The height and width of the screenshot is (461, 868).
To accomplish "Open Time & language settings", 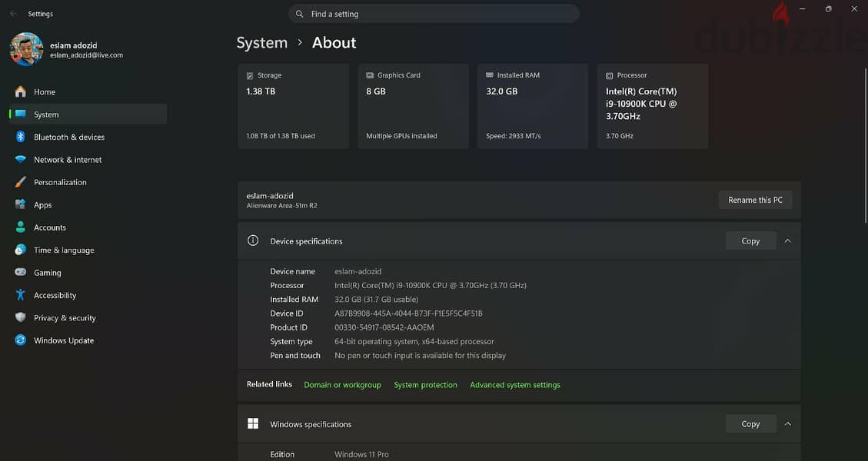I will (x=88, y=250).
